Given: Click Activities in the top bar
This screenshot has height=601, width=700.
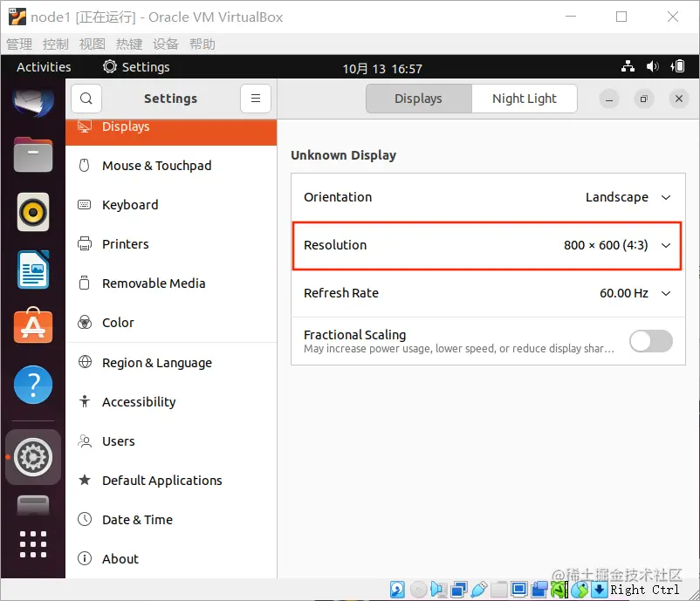Looking at the screenshot, I should [x=44, y=67].
